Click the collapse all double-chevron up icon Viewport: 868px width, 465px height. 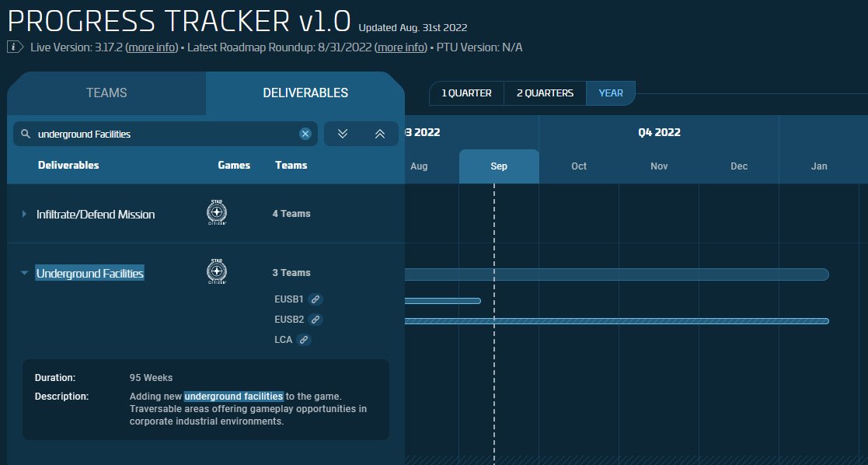pos(380,134)
